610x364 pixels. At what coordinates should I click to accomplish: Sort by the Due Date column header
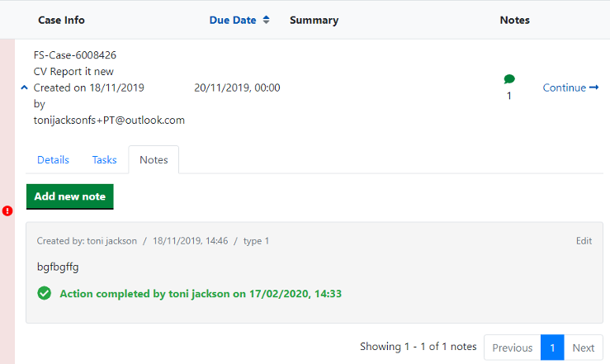pos(233,20)
